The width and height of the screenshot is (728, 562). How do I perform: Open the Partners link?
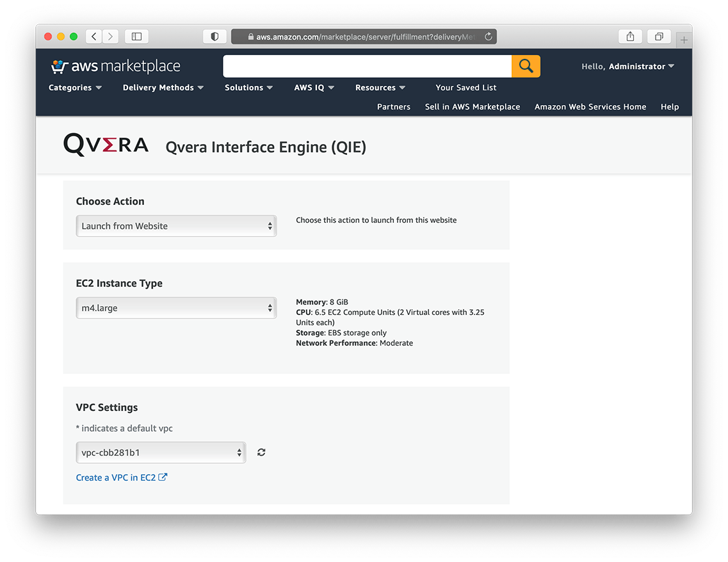[x=394, y=107]
